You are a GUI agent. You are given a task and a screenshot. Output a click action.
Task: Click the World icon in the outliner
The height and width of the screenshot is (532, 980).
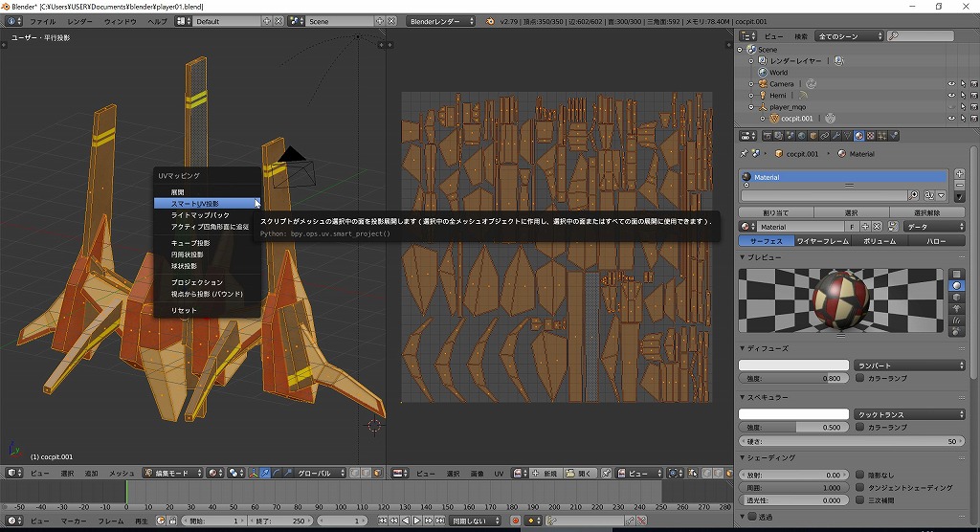[x=763, y=72]
